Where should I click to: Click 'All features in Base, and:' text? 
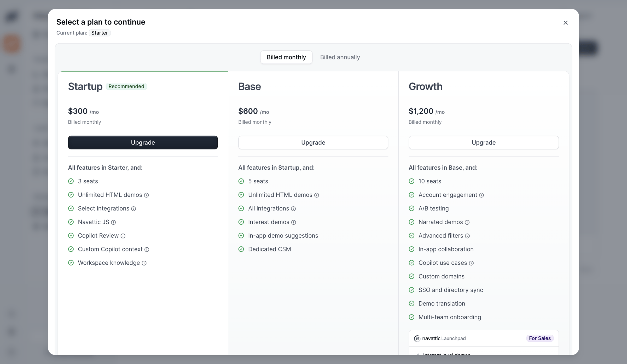pos(443,168)
